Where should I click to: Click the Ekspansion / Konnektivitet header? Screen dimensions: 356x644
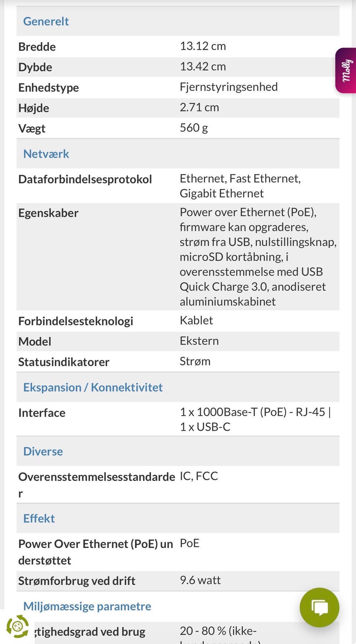click(93, 387)
